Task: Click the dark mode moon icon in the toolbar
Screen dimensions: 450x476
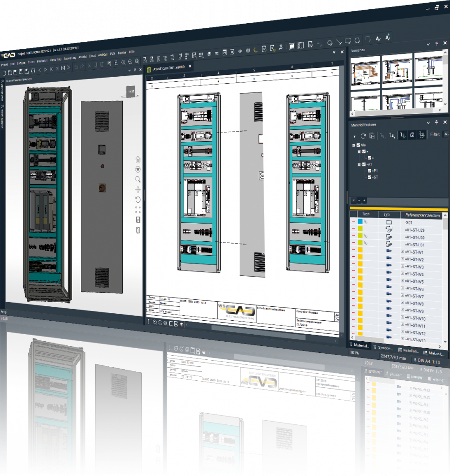Action: tap(255, 49)
